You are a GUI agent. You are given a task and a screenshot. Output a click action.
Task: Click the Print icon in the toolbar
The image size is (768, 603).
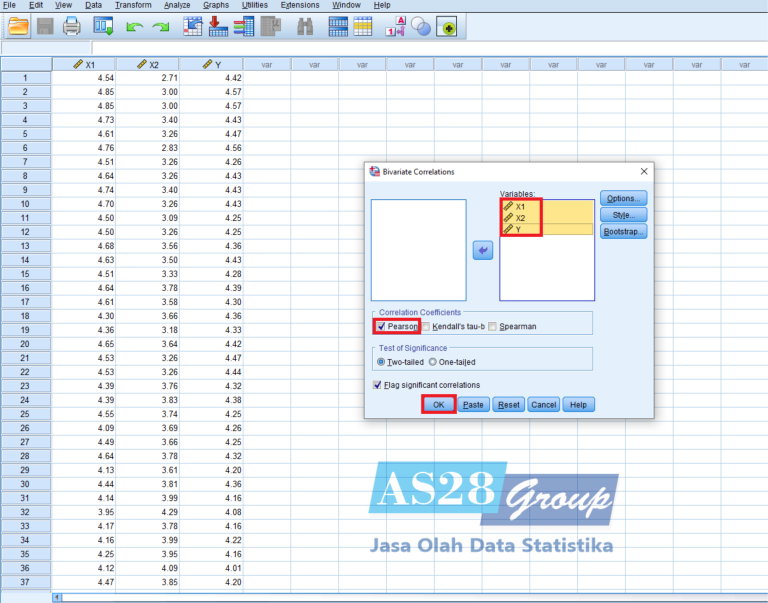click(72, 27)
